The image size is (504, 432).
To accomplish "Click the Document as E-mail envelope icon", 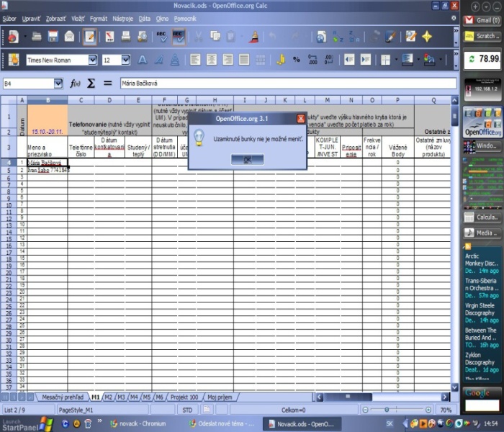I will (69, 37).
